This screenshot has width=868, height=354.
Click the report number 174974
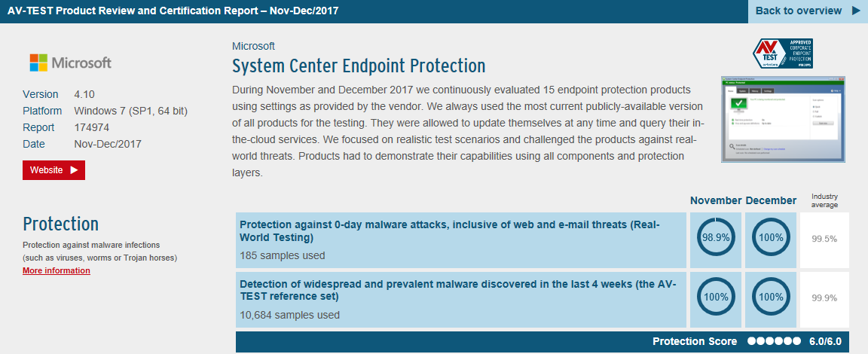(x=92, y=127)
